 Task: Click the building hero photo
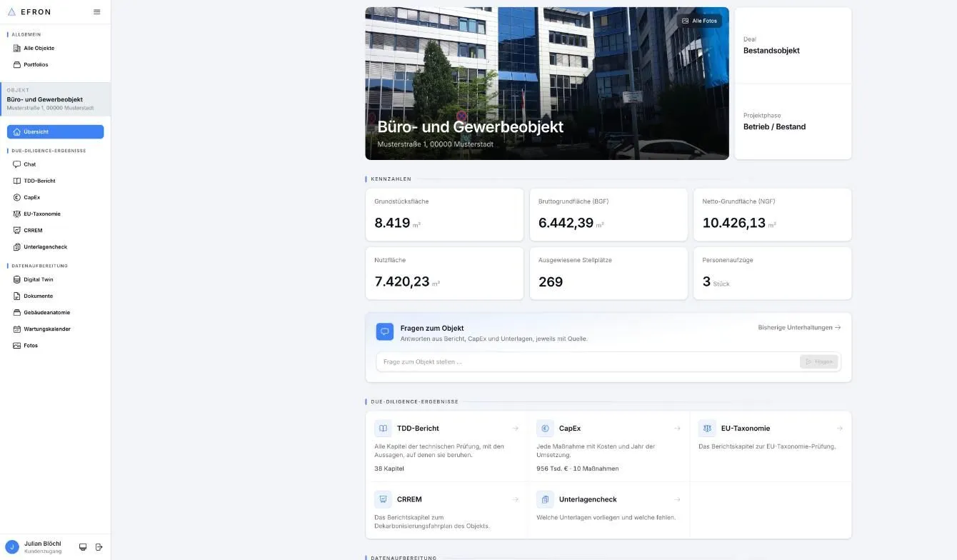coord(547,84)
